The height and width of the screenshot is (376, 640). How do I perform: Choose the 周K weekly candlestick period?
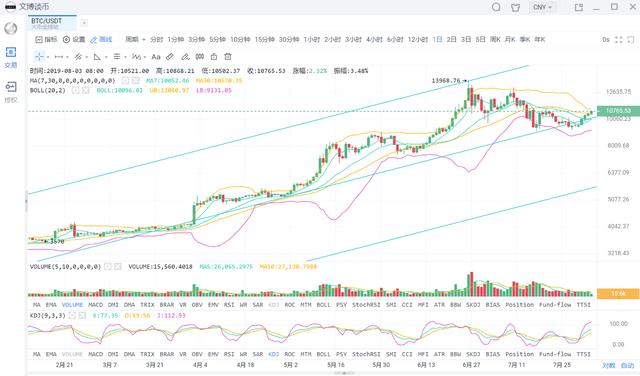click(x=495, y=40)
